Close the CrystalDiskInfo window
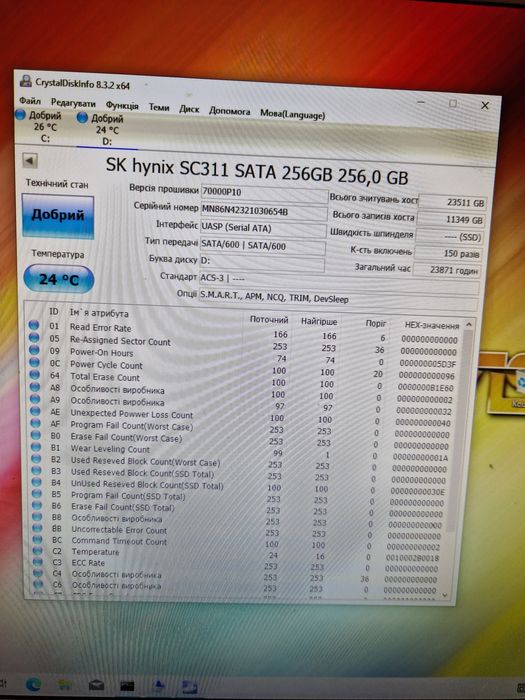Image resolution: width=525 pixels, height=700 pixels. 485,106
